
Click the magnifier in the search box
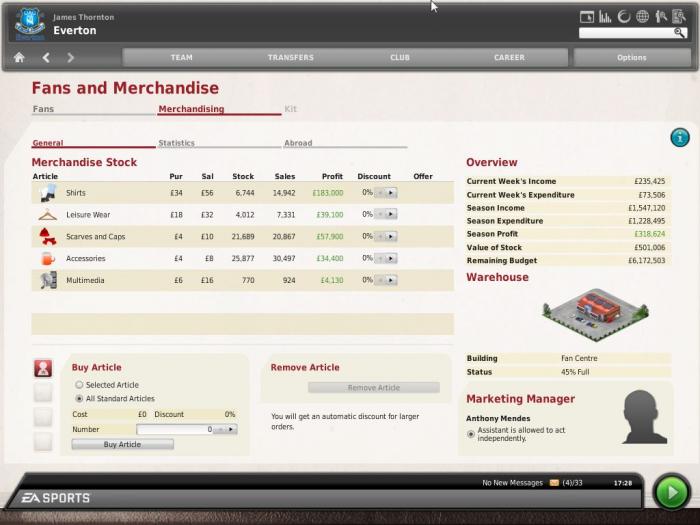[679, 33]
